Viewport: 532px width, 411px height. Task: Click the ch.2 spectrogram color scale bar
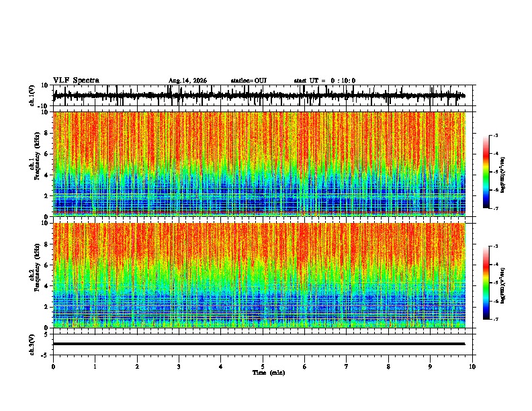pyautogui.click(x=486, y=283)
